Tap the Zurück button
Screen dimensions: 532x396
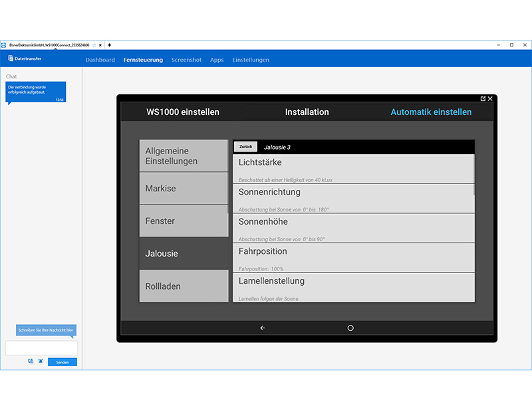pos(245,147)
